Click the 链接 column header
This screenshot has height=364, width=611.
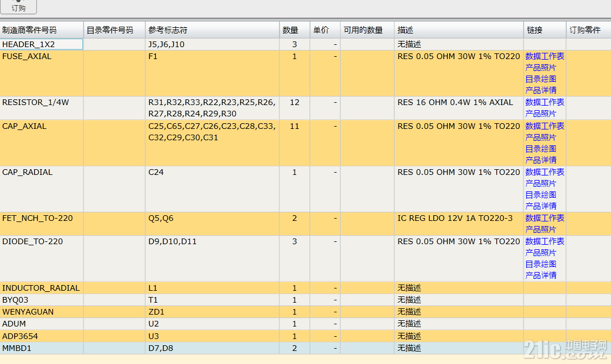(x=545, y=30)
